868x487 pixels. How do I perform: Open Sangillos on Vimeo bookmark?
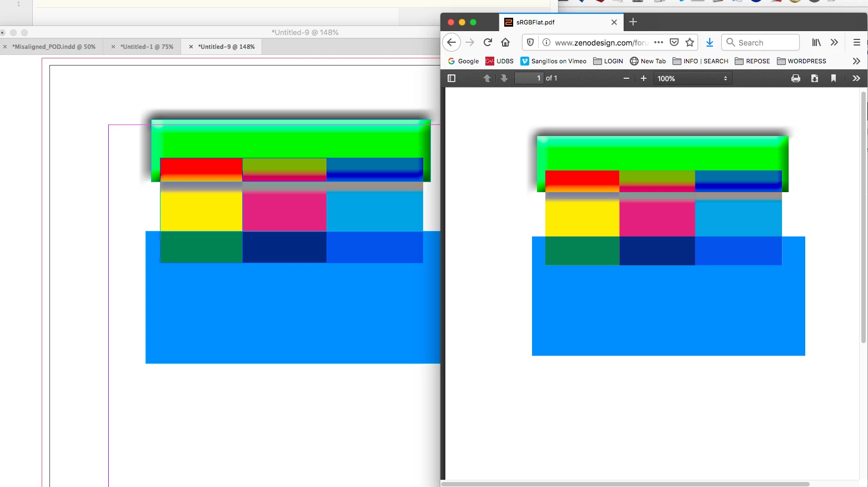(x=553, y=61)
